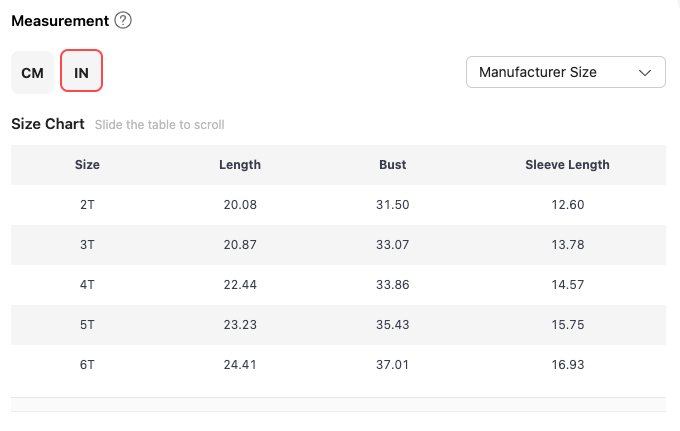This screenshot has width=680, height=431.
Task: Select the 2T size row
Action: [87, 205]
